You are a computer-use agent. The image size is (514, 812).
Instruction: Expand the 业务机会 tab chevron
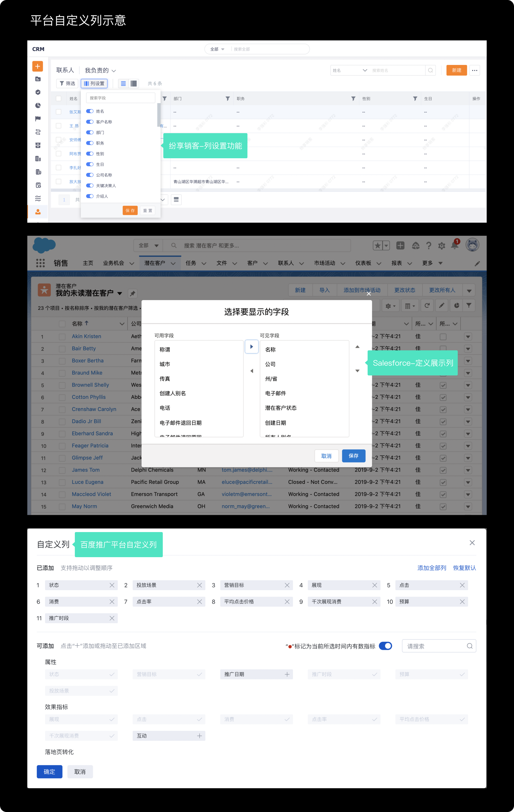132,263
